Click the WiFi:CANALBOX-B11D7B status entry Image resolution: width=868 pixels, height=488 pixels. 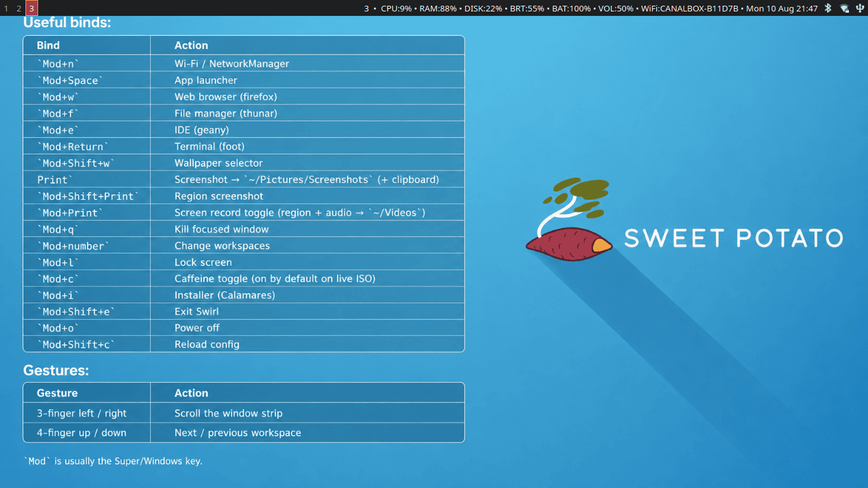tap(689, 8)
